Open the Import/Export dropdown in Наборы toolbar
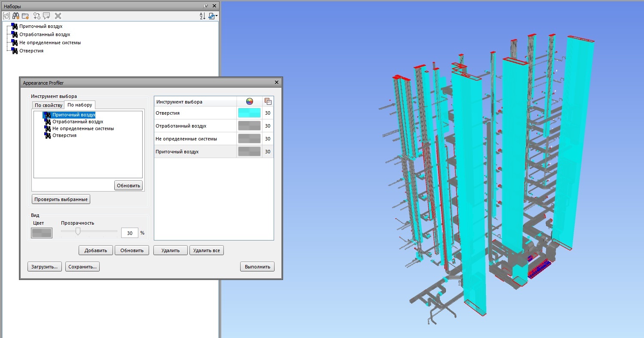Image resolution: width=644 pixels, height=338 pixels. tap(213, 16)
